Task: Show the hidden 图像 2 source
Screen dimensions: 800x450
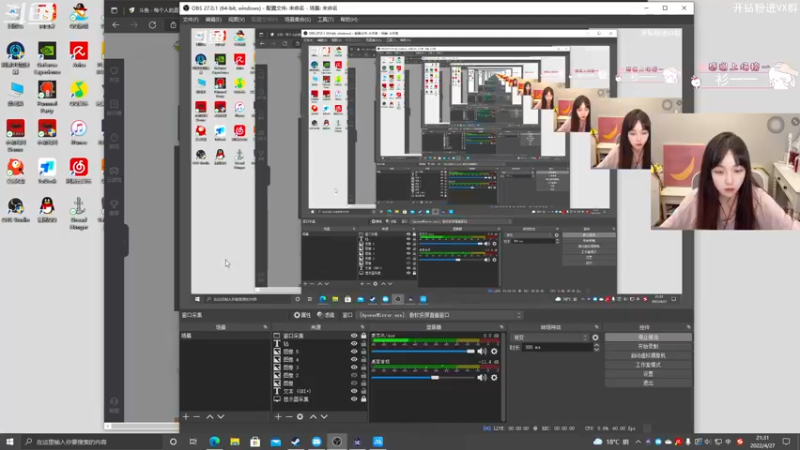Action: [354, 375]
